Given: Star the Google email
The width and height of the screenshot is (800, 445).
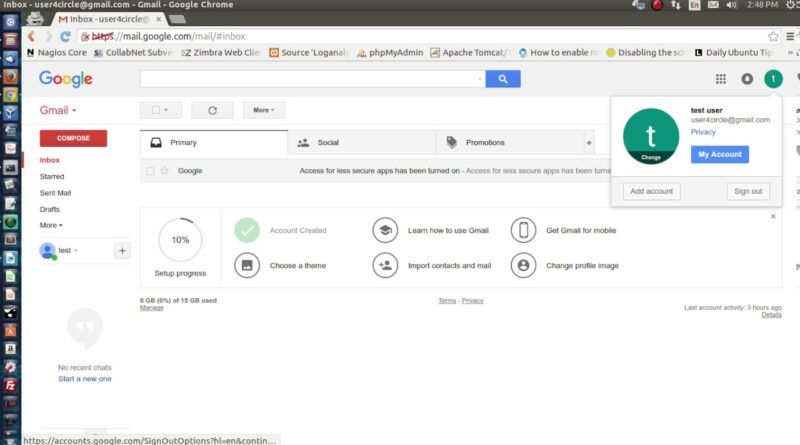Looking at the screenshot, I should (x=164, y=170).
